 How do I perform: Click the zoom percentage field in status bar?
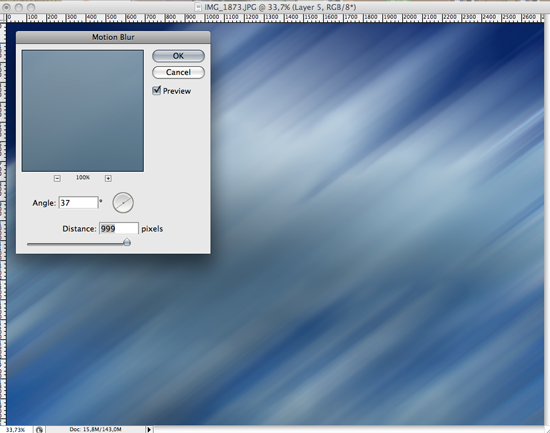point(16,429)
